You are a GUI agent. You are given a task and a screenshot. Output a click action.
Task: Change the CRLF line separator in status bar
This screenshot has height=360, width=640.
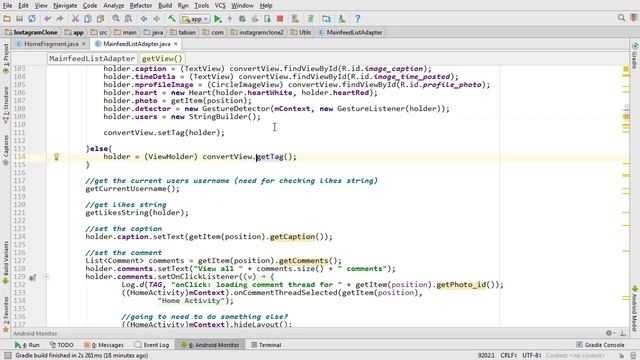coord(509,356)
